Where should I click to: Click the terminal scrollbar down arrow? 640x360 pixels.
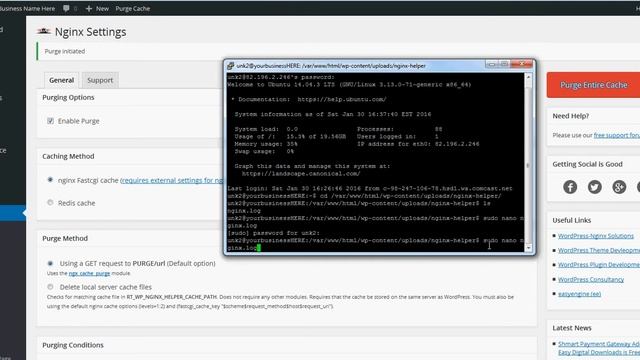(529, 247)
